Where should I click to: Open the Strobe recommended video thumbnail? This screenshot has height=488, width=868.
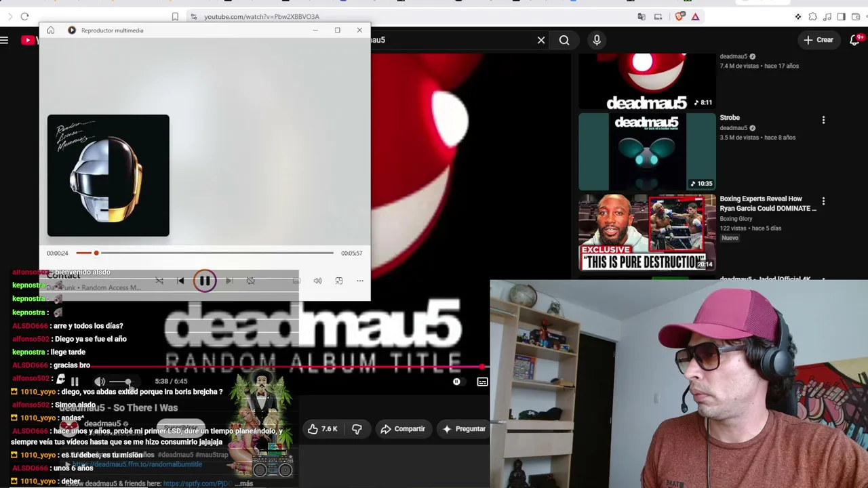click(647, 152)
